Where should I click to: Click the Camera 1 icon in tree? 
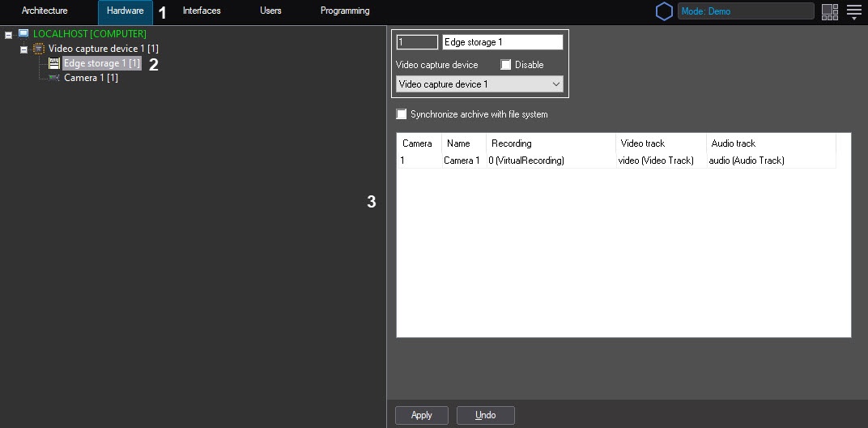(54, 78)
